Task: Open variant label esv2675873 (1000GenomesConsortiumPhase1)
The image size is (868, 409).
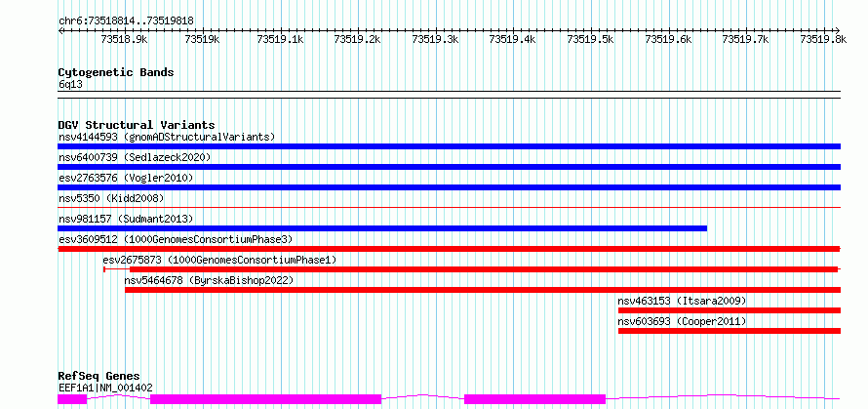Action: 219,260
